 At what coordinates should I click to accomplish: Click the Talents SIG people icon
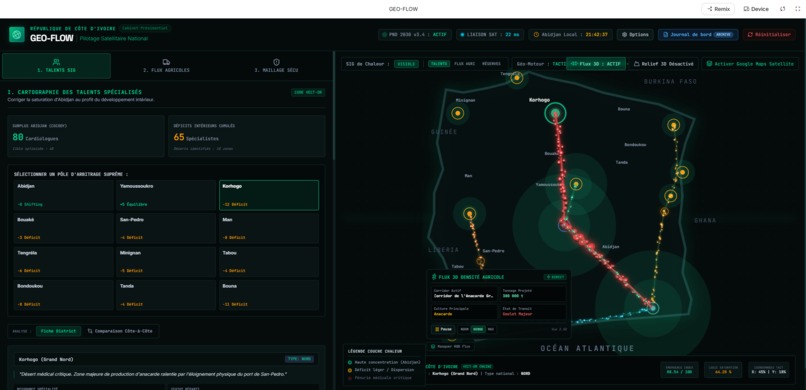coord(56,62)
